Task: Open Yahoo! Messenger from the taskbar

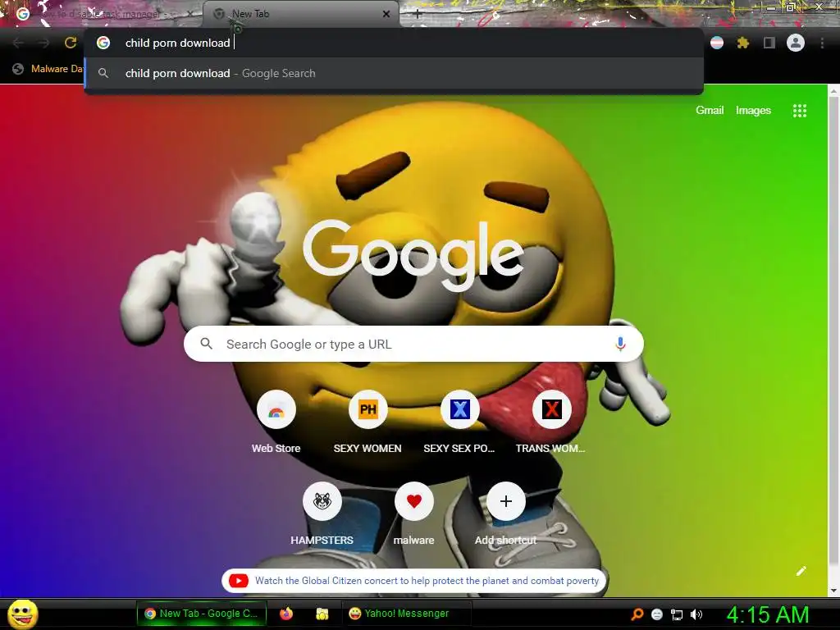Action: point(407,614)
